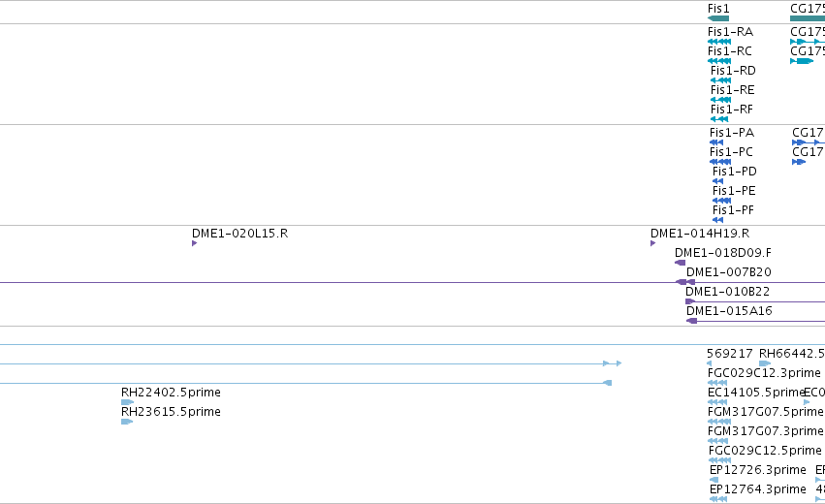
Task: Select the DME1-014H19.R small marker
Action: [x=653, y=243]
